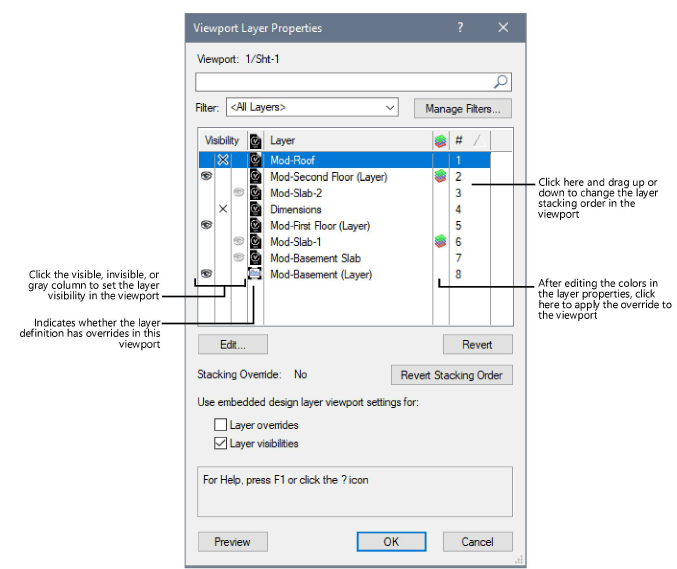This screenshot has width=677, height=569.
Task: Click the Preview button
Action: click(x=233, y=542)
